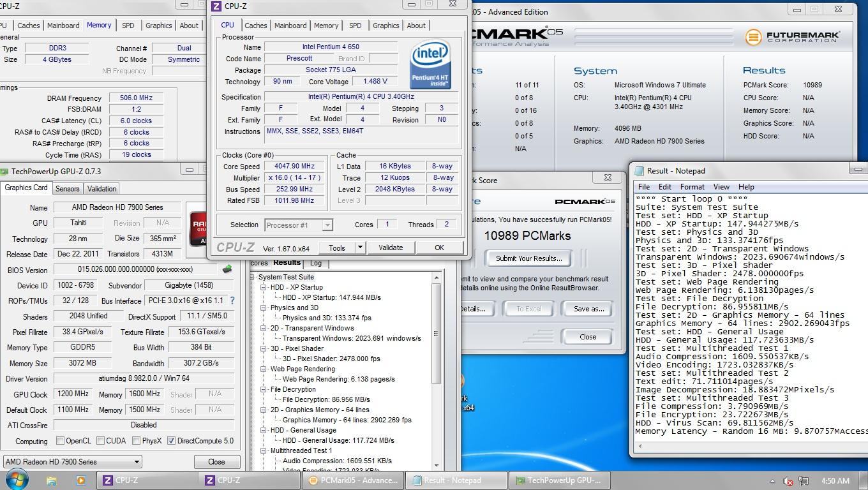Collapse the 2D - Transparent Windows node
The width and height of the screenshot is (868, 490).
(263, 328)
